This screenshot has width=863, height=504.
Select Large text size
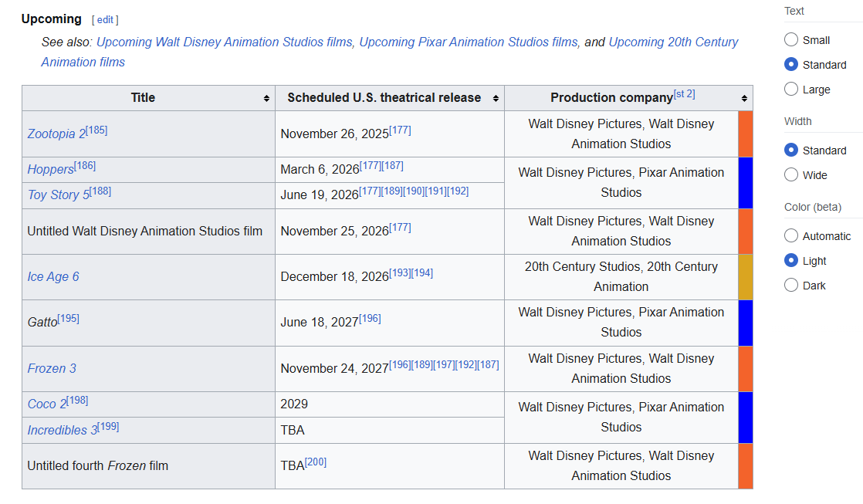pos(791,89)
